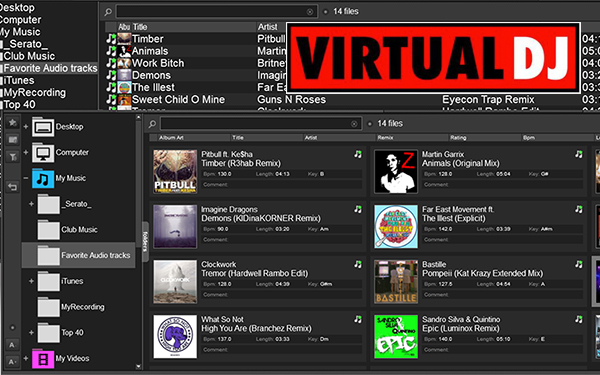Expand the iTunes folder in the lower tree
The image size is (600, 375).
click(31, 281)
